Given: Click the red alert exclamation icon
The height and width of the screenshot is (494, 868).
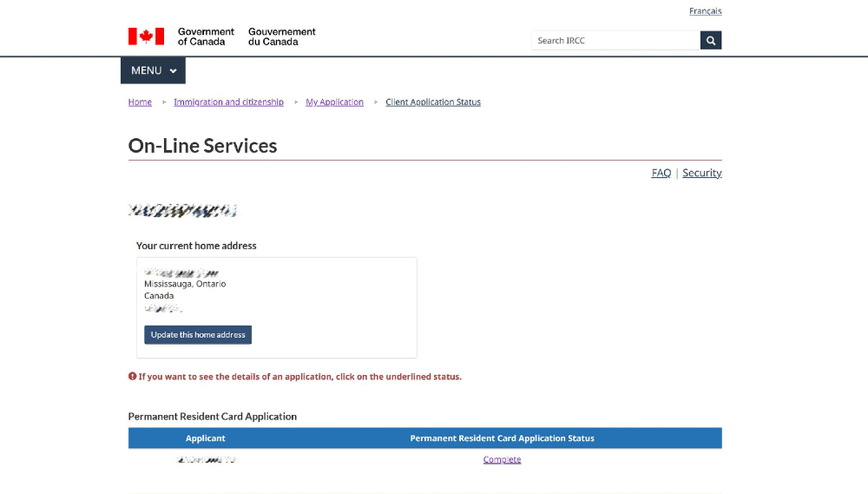Looking at the screenshot, I should pyautogui.click(x=132, y=376).
